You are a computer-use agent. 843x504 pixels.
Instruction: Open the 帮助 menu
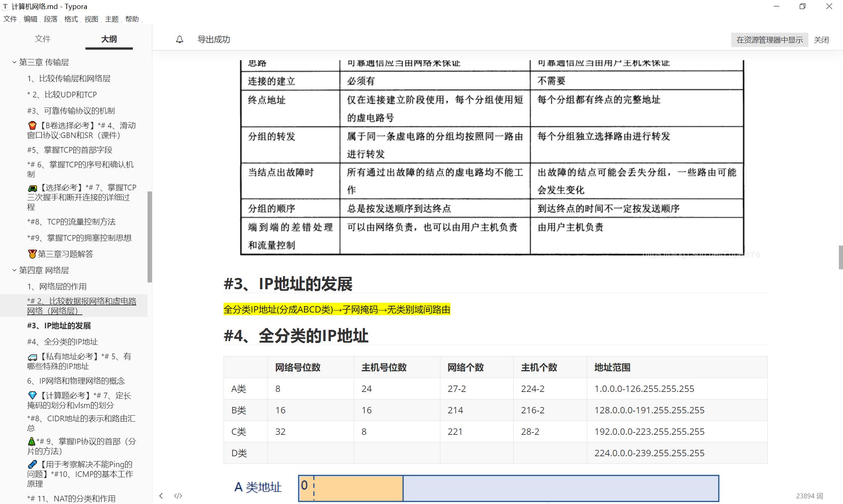(x=132, y=19)
